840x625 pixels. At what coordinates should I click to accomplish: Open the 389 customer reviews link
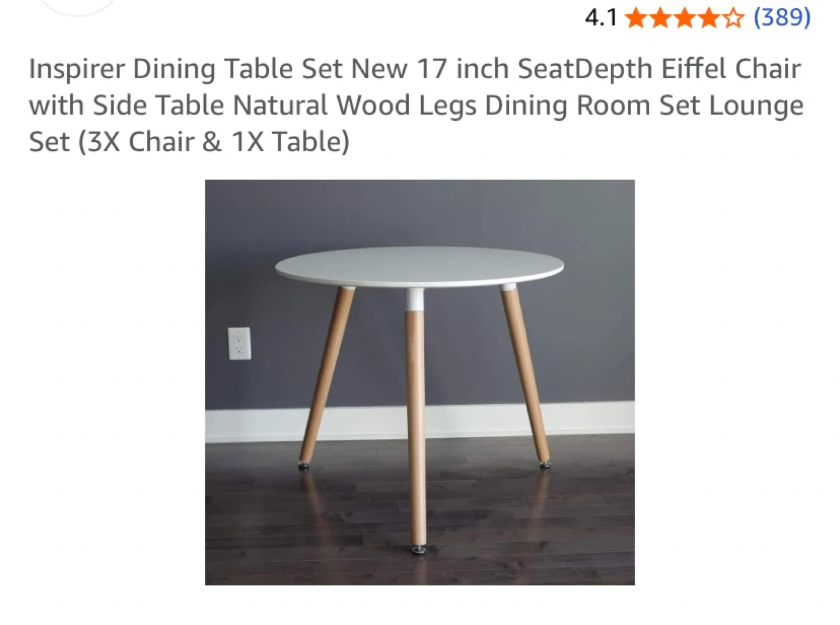point(782,17)
